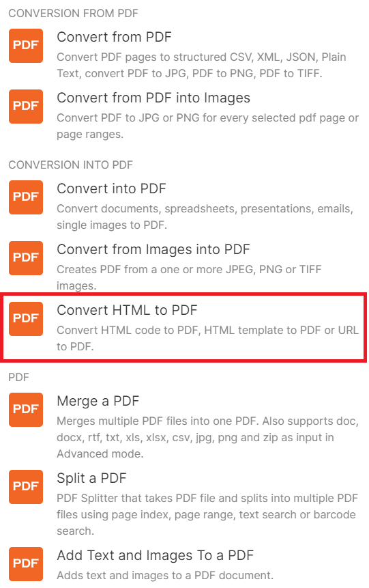
Task: Click the Merge description mentioning Advanced mode
Action: (207, 437)
